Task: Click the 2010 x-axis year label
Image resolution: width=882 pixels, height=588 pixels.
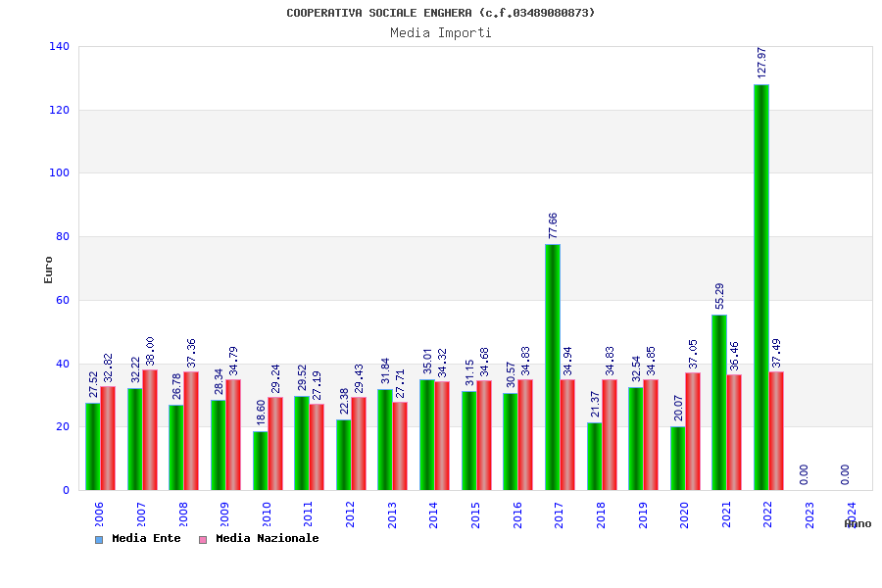Action: point(266,514)
